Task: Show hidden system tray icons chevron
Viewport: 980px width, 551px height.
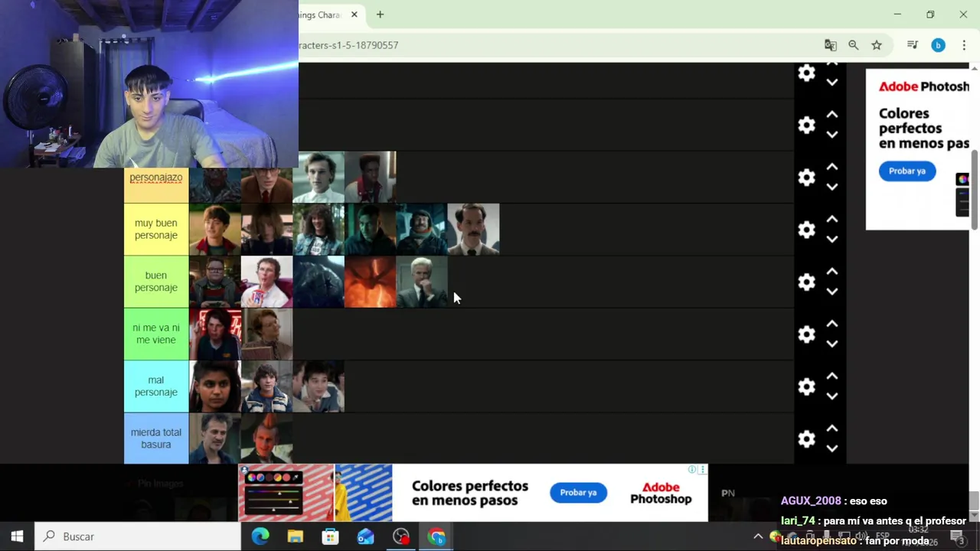Action: [x=758, y=536]
